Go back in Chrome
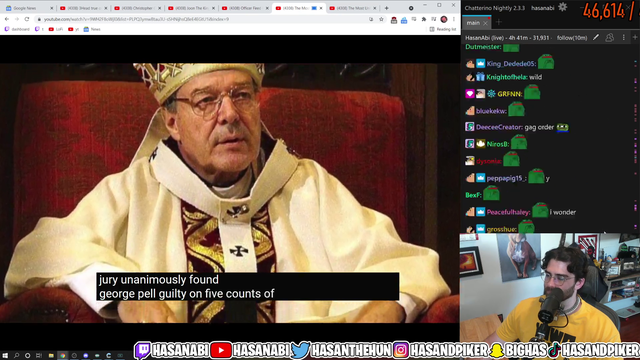 [7, 19]
